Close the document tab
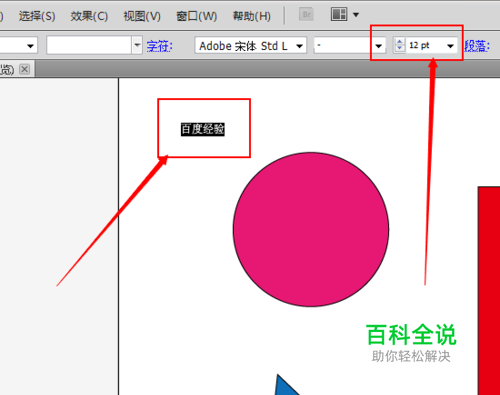The image size is (500, 395). (24, 69)
